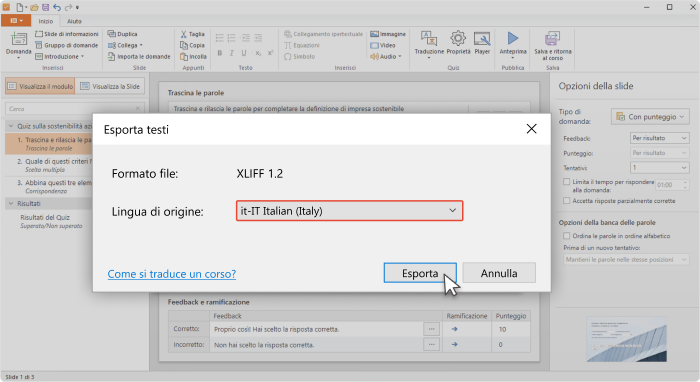The width and height of the screenshot is (700, 382).
Task: Open the Introduzione dropdown in the ribbon
Action: (x=60, y=57)
